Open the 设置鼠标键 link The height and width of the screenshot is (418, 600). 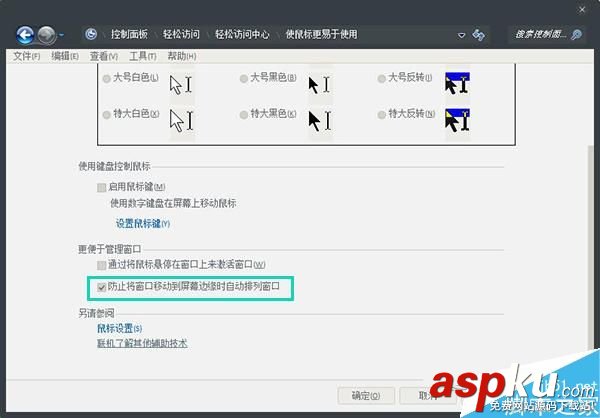tap(143, 224)
